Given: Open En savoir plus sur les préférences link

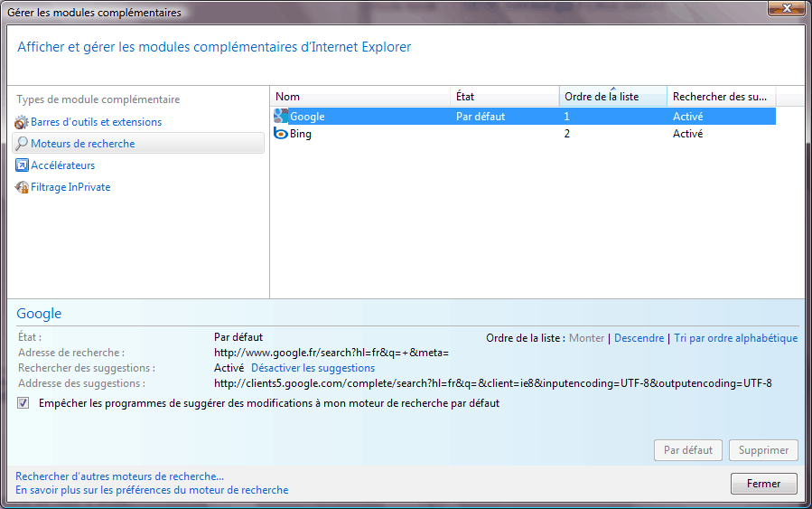Looking at the screenshot, I should pyautogui.click(x=152, y=490).
